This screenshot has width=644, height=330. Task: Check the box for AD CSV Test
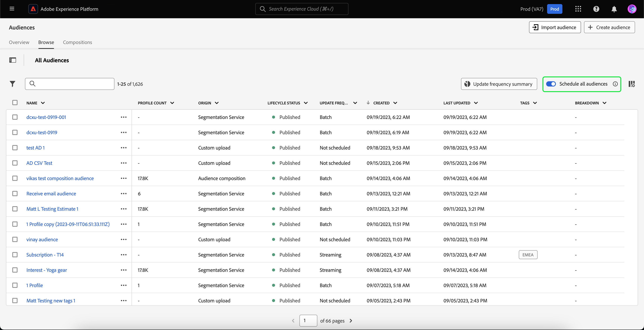[x=15, y=163]
